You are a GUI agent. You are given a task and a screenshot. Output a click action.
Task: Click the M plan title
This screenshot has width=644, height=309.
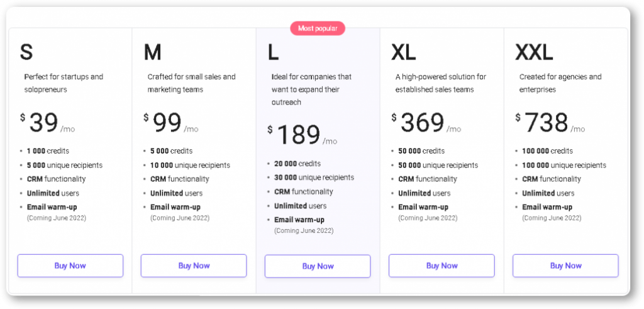click(152, 52)
